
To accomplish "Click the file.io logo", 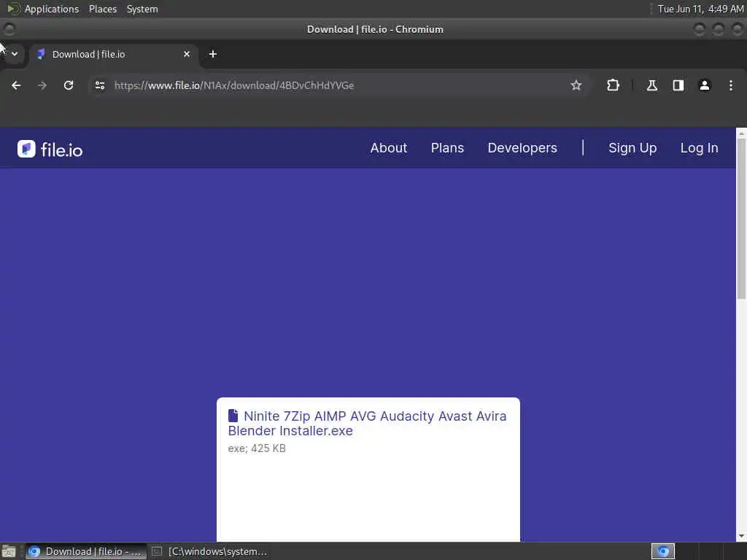I will pos(50,149).
